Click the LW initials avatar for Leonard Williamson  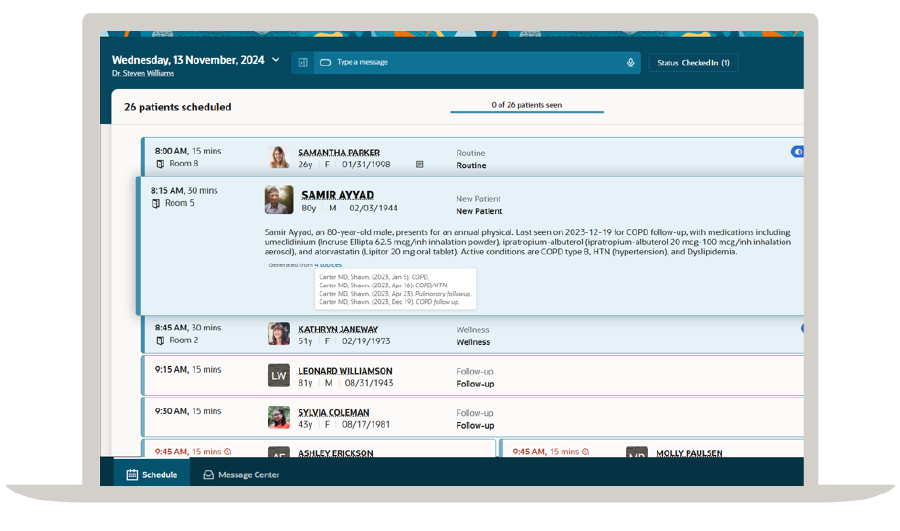point(279,376)
